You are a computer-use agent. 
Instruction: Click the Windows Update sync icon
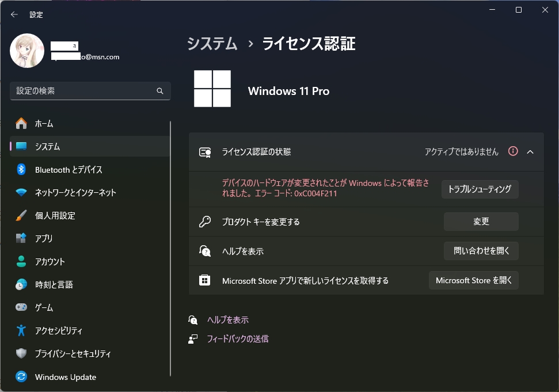point(21,376)
